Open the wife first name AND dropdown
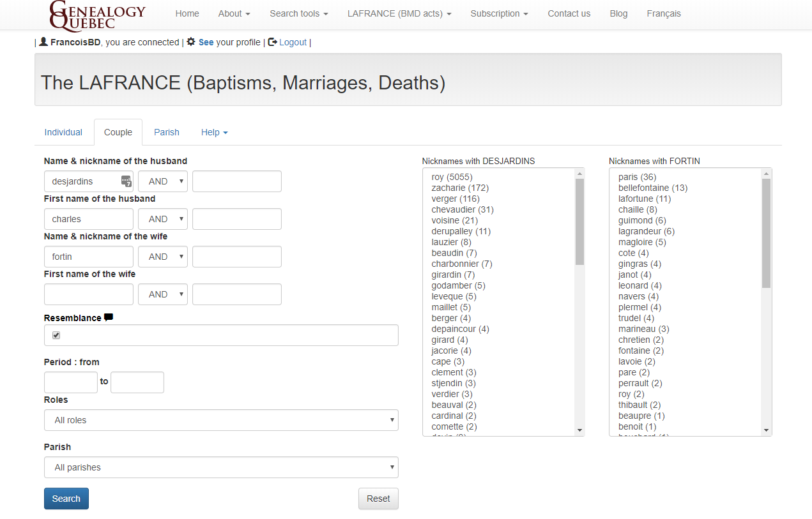The height and width of the screenshot is (519, 812). click(163, 294)
